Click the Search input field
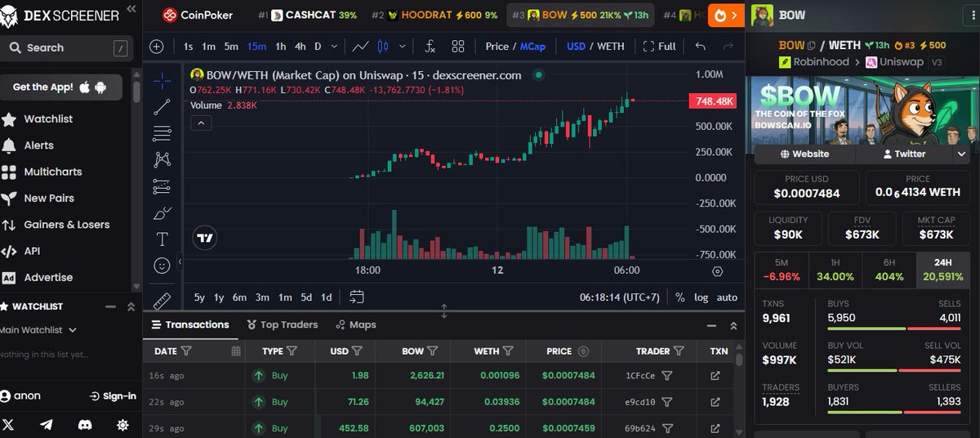 pos(66,47)
